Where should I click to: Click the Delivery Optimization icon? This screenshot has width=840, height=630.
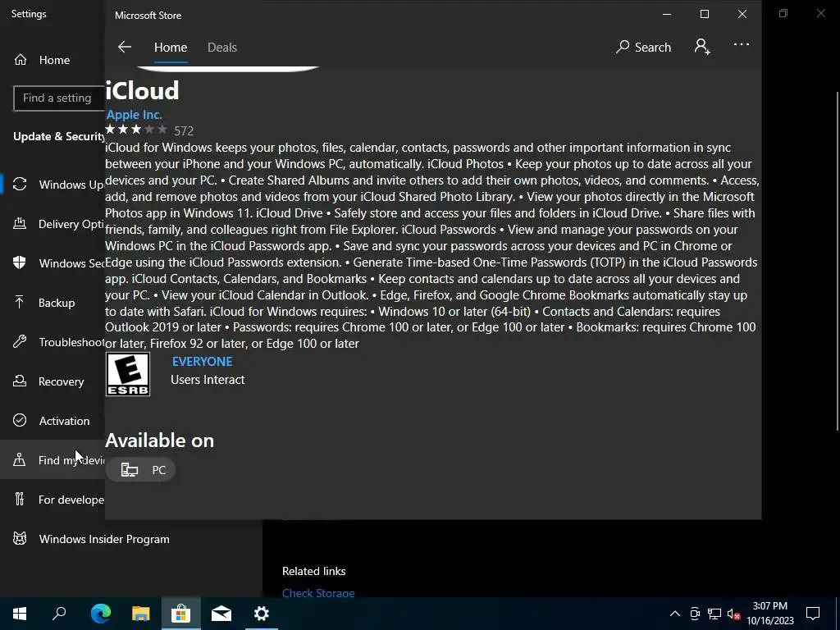pyautogui.click(x=20, y=223)
